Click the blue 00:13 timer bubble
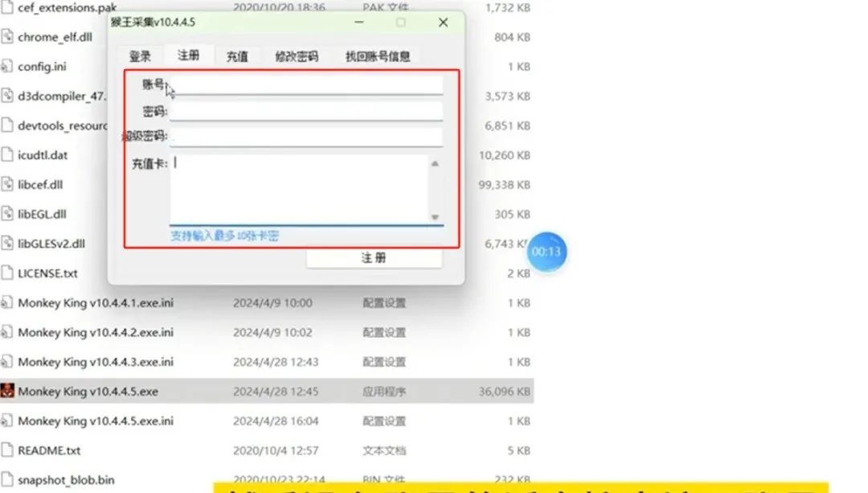Image resolution: width=868 pixels, height=493 pixels. point(547,253)
